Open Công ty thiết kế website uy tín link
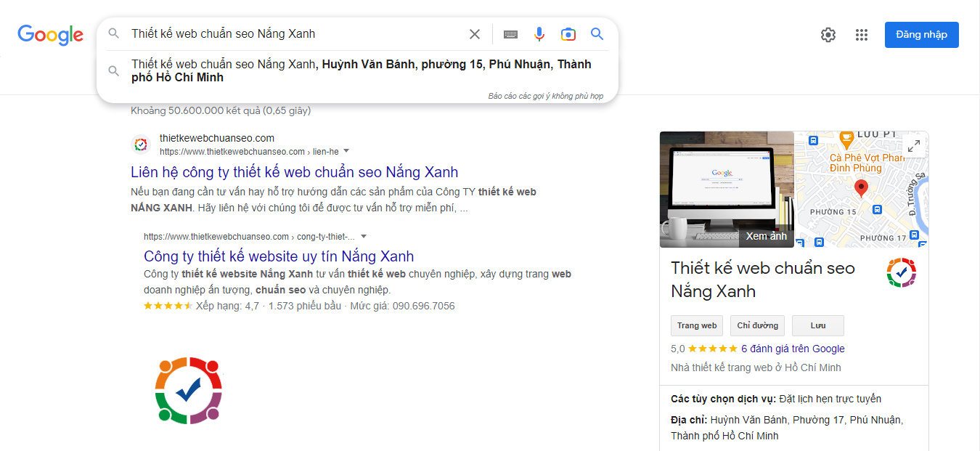The width and height of the screenshot is (980, 451). (279, 256)
